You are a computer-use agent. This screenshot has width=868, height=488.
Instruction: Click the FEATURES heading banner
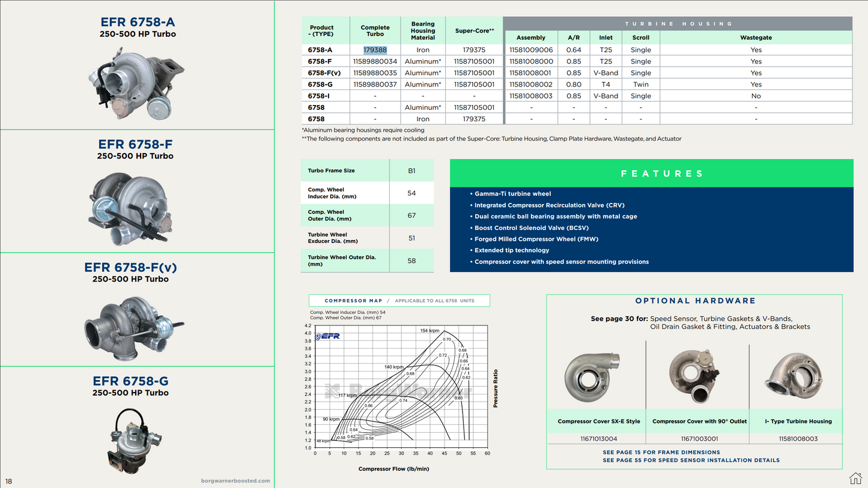651,173
